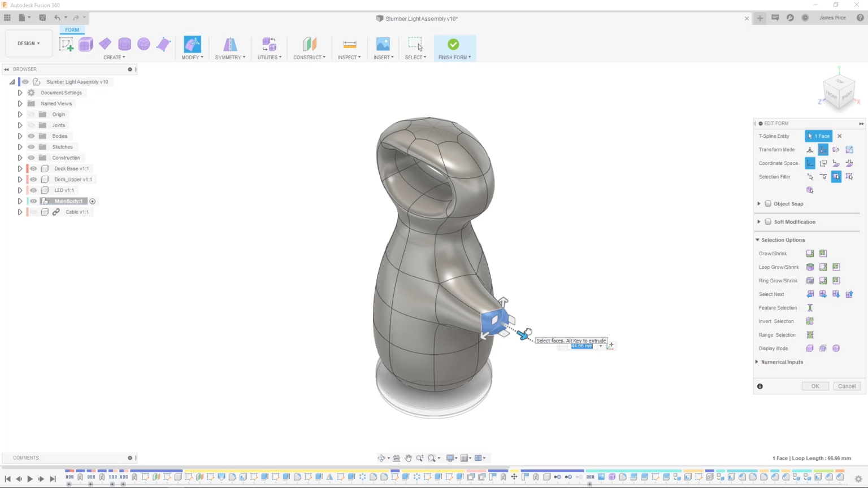Toggle visibility of the MainBody component
868x488 pixels.
[33, 201]
